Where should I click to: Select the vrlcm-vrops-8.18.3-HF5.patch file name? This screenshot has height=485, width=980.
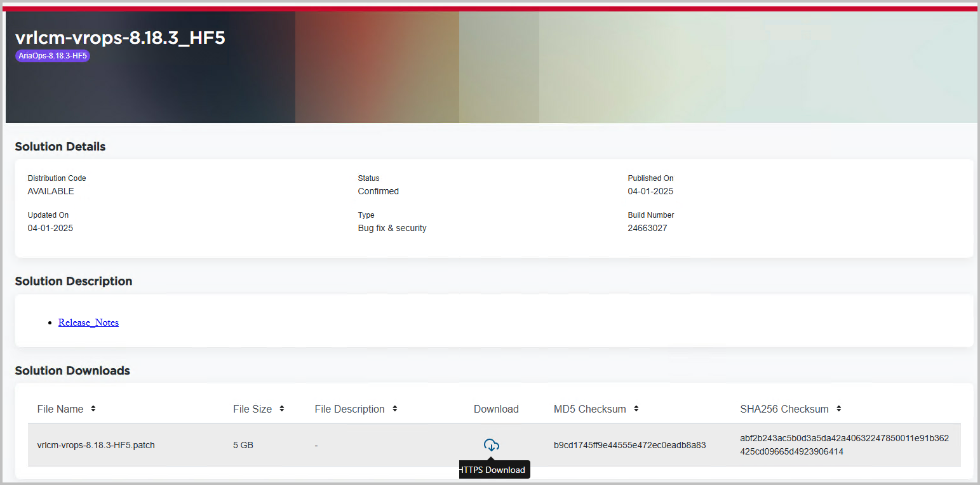(96, 445)
